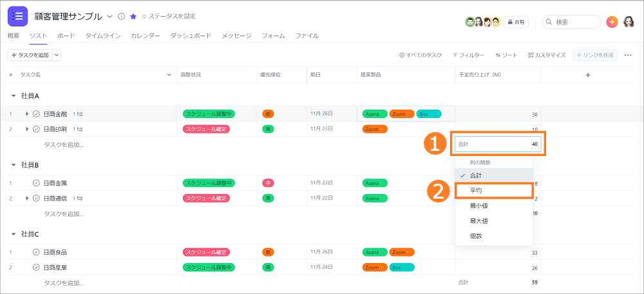This screenshot has height=294, width=644.
Task: Open project title dropdown chevron
Action: 109,17
